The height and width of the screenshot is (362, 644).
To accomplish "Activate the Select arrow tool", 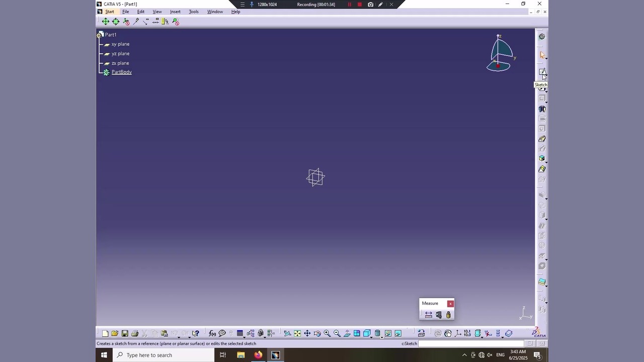I will [542, 54].
